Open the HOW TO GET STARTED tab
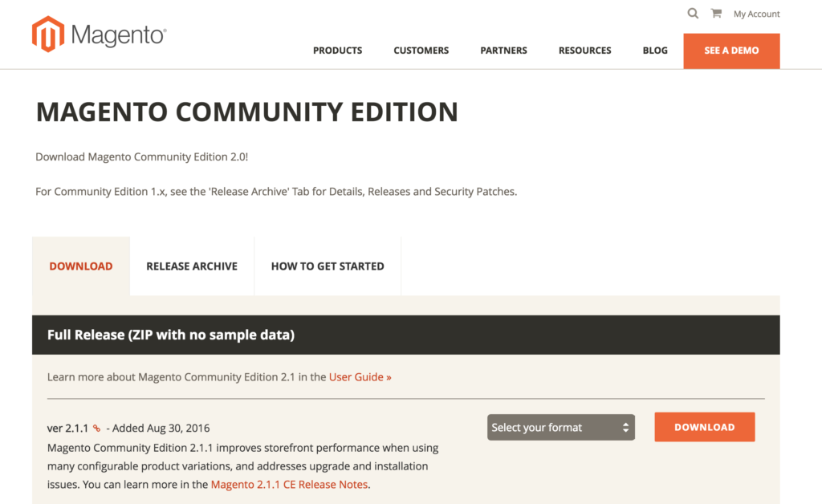822x504 pixels. click(x=328, y=266)
